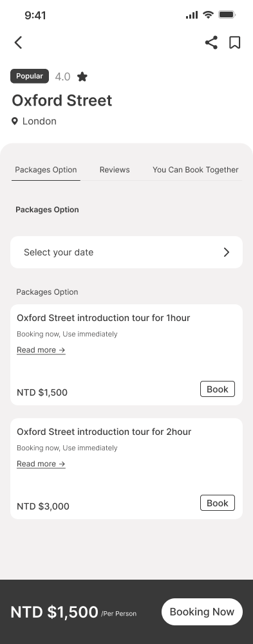Check the Wi-Fi status bar icon
Screen dimensions: 253x644
pyautogui.click(x=208, y=15)
